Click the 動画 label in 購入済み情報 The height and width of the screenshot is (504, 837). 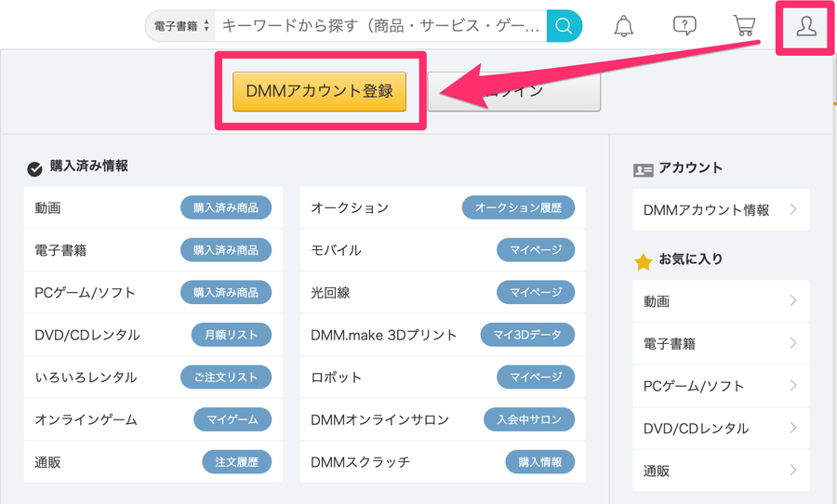click(47, 207)
